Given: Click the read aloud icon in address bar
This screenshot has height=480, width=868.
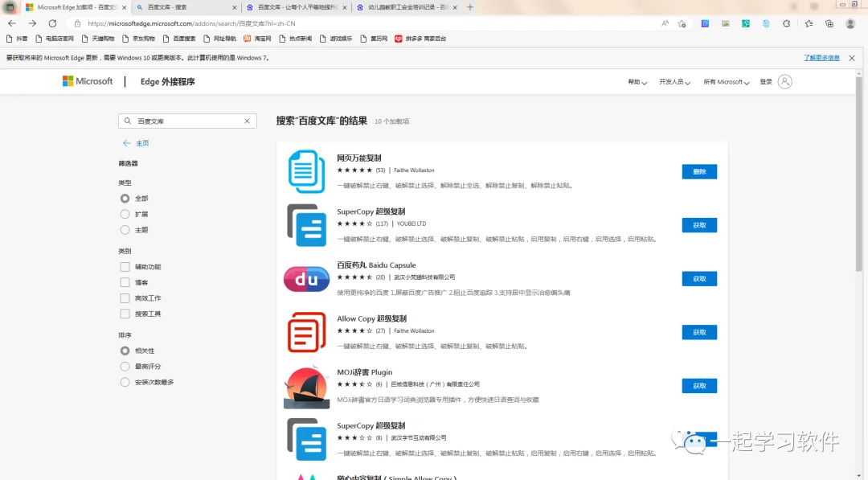Looking at the screenshot, I should (665, 23).
